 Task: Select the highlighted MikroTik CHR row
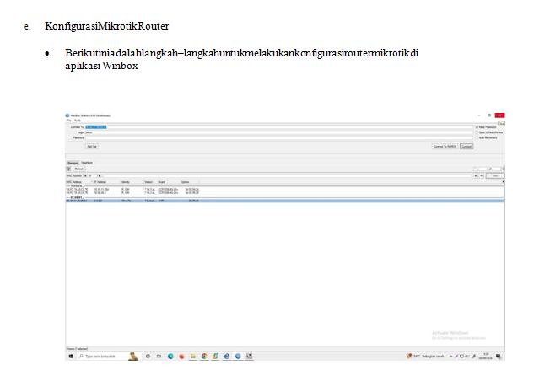(284, 201)
